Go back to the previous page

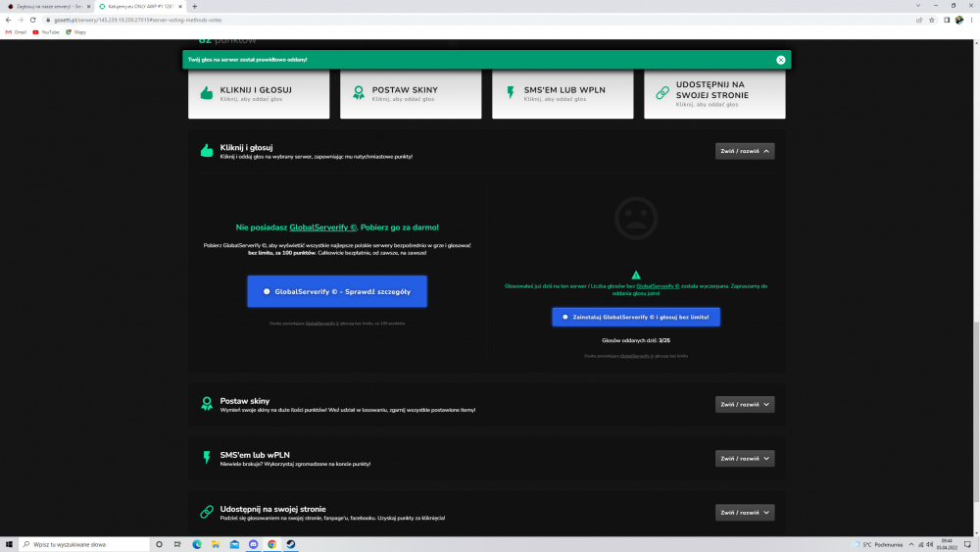coord(8,20)
